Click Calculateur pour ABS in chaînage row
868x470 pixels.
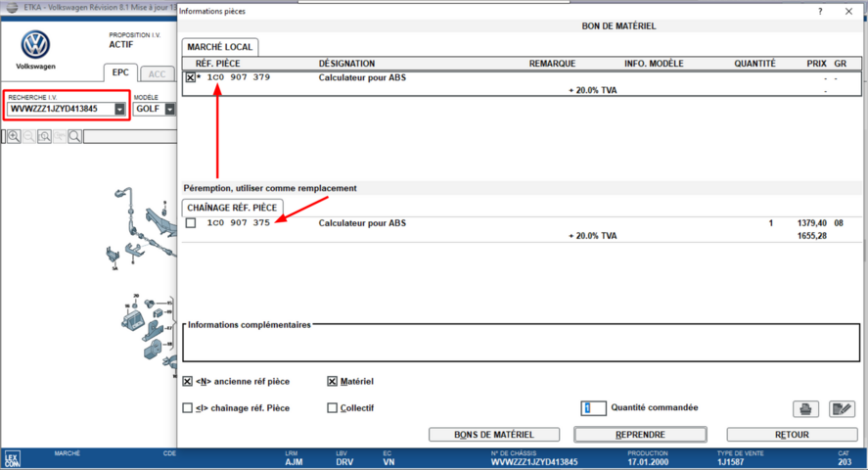[x=362, y=223]
